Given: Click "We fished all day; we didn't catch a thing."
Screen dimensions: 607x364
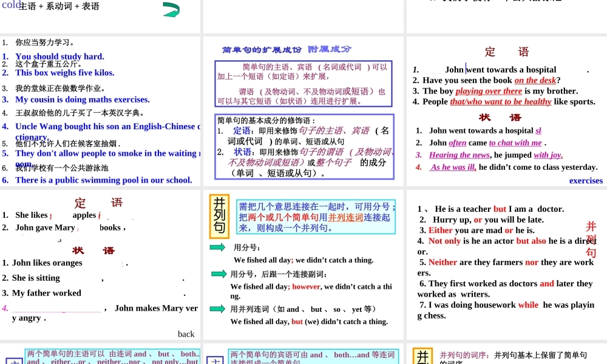Looking at the screenshot, I should click(x=303, y=260).
